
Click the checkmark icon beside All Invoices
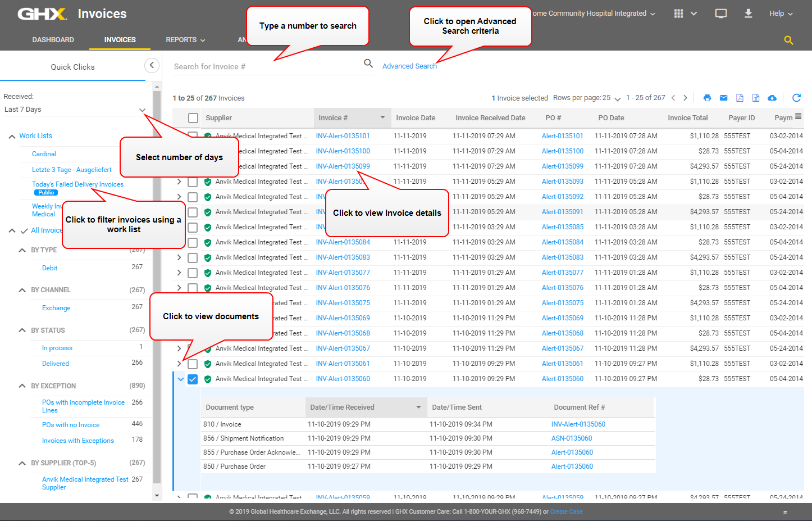(x=24, y=230)
